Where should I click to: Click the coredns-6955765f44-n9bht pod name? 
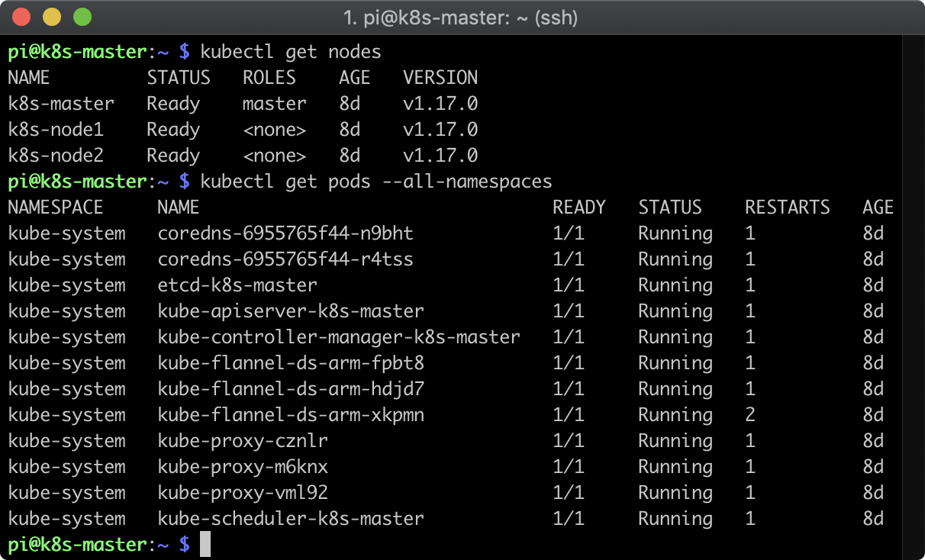pos(285,233)
